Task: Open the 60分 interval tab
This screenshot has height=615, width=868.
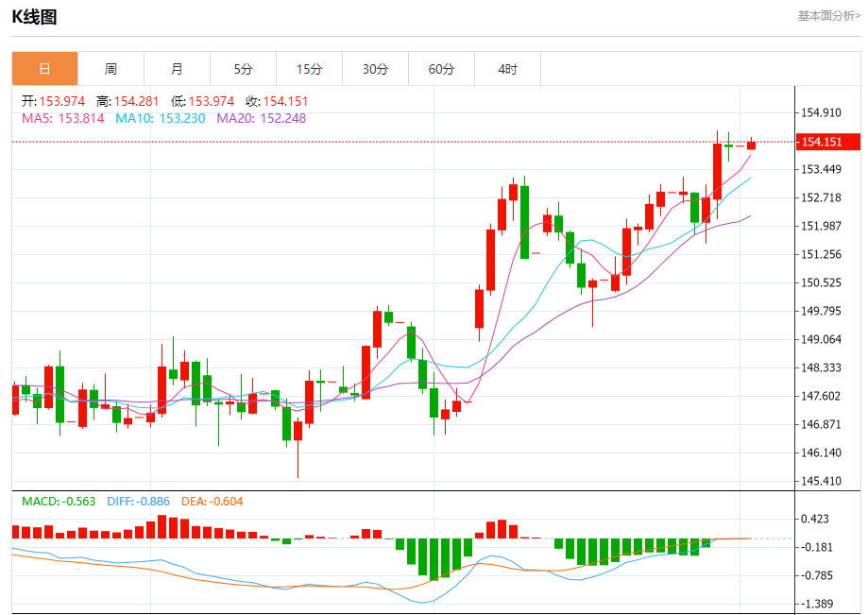Action: [x=441, y=69]
